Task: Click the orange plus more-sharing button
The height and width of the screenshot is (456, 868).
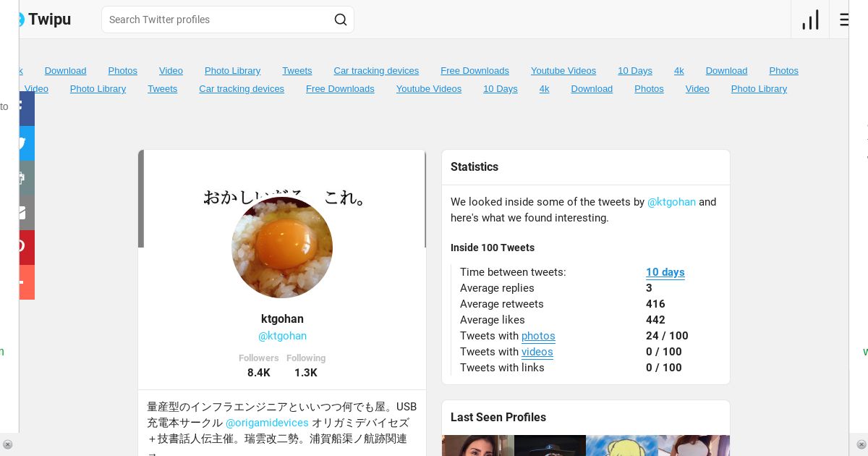Action: tap(27, 282)
